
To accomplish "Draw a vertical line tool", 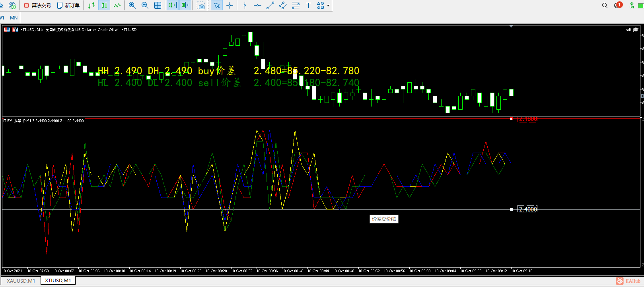I will tap(245, 6).
